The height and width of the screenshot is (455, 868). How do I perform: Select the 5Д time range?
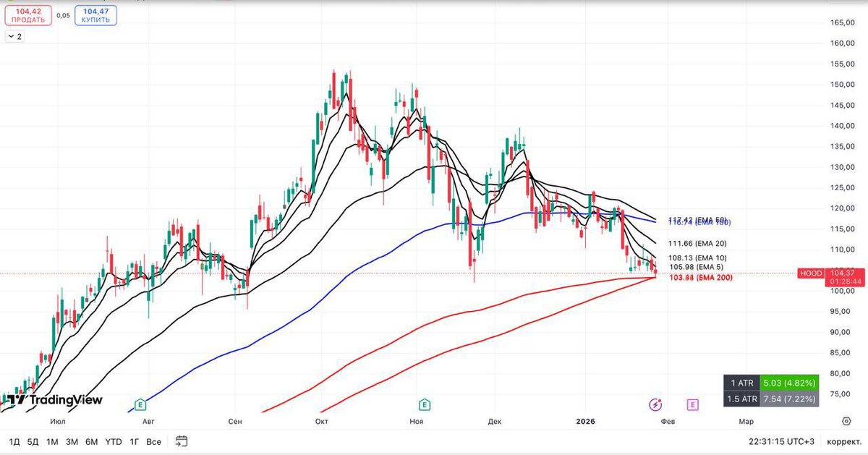coord(33,441)
